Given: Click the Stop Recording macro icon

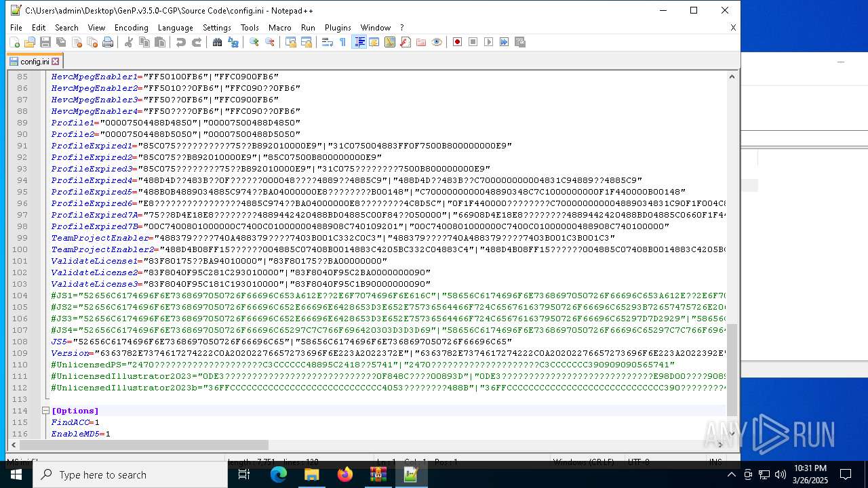Looking at the screenshot, I should 473,42.
